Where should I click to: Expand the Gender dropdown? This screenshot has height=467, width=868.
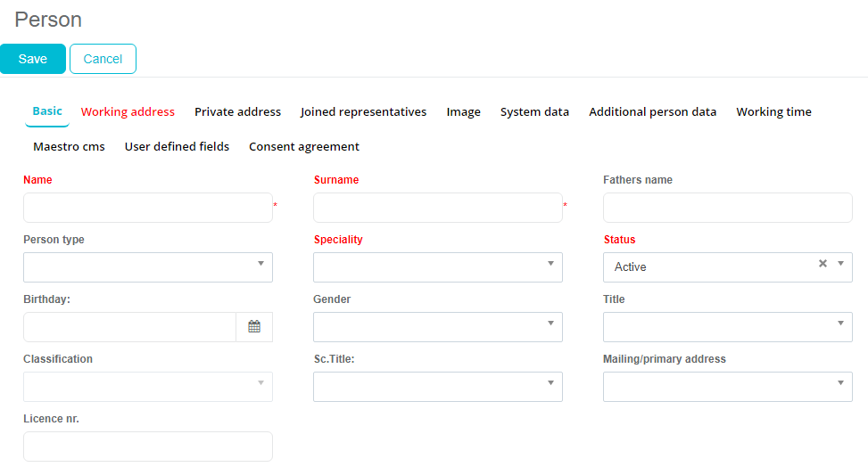click(550, 324)
